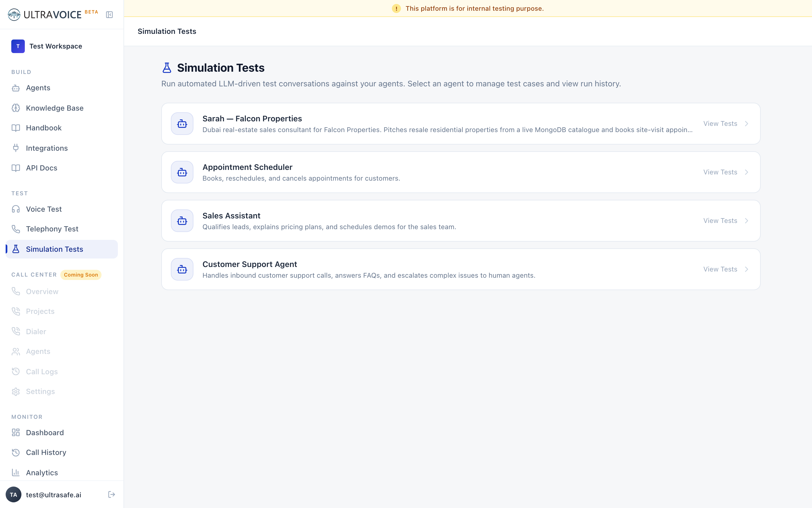Click the Sales Assistant bot icon
Screen dimensions: 812x508
click(x=182, y=221)
